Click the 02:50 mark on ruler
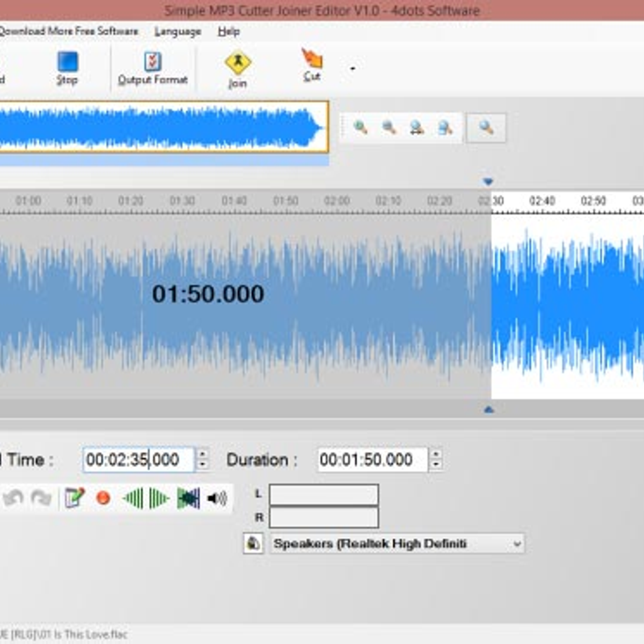The image size is (644, 644). click(594, 201)
